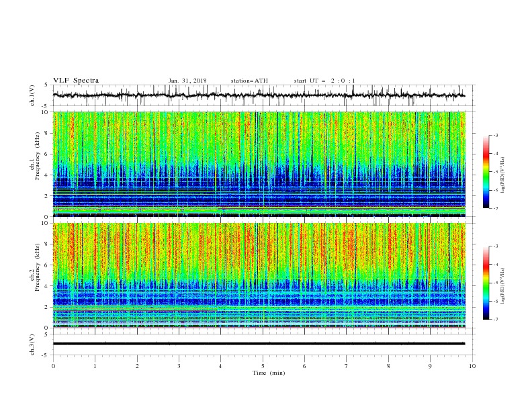
Task: Click the ch.3 flat voltage trace
Action: click(x=259, y=344)
